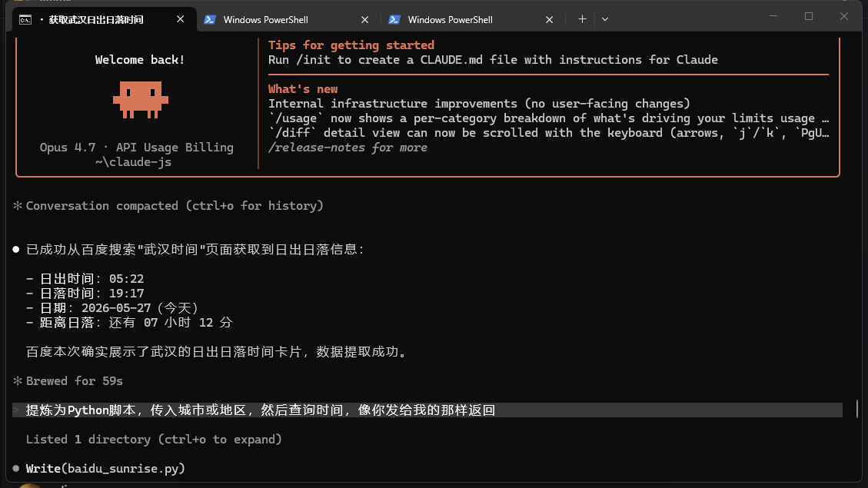Image resolution: width=868 pixels, height=488 pixels.
Task: Close the terminal window
Action: (x=843, y=17)
